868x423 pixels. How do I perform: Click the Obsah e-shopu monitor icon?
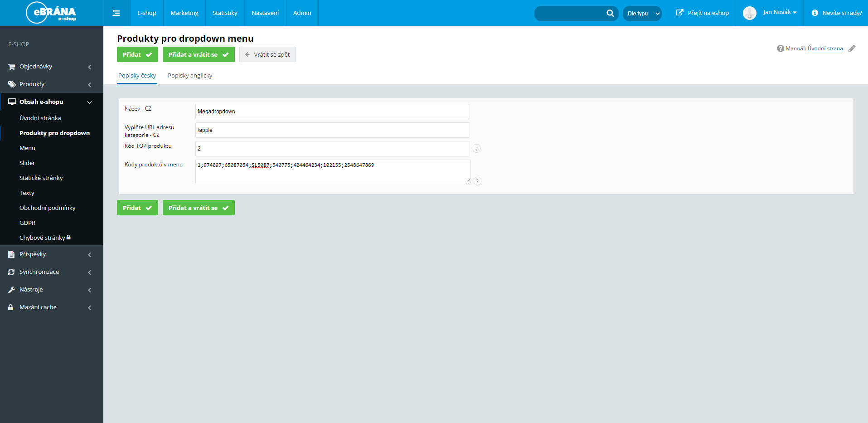(12, 102)
